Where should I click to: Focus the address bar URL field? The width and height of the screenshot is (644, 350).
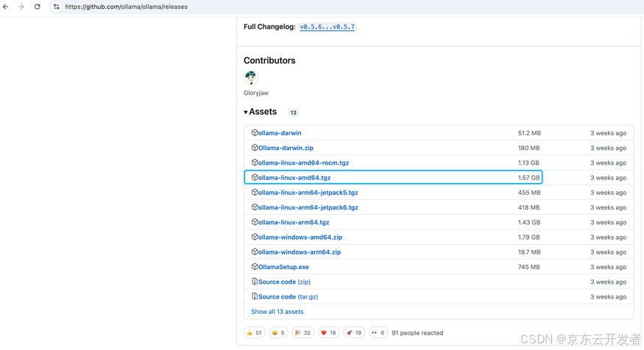pyautogui.click(x=127, y=7)
